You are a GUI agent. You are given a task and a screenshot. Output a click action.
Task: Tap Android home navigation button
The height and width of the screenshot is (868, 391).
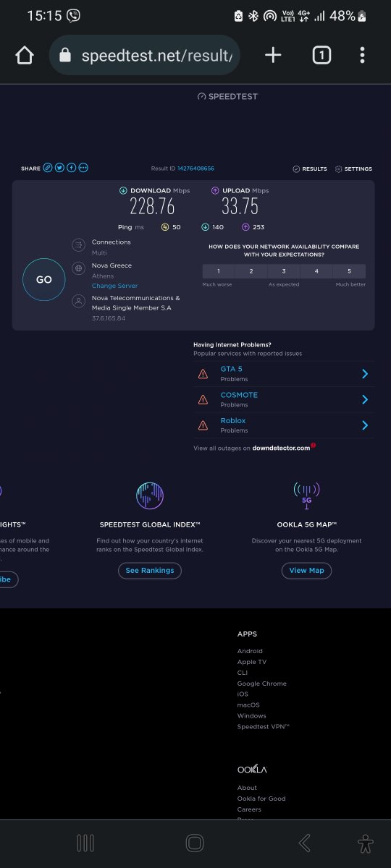click(x=194, y=843)
